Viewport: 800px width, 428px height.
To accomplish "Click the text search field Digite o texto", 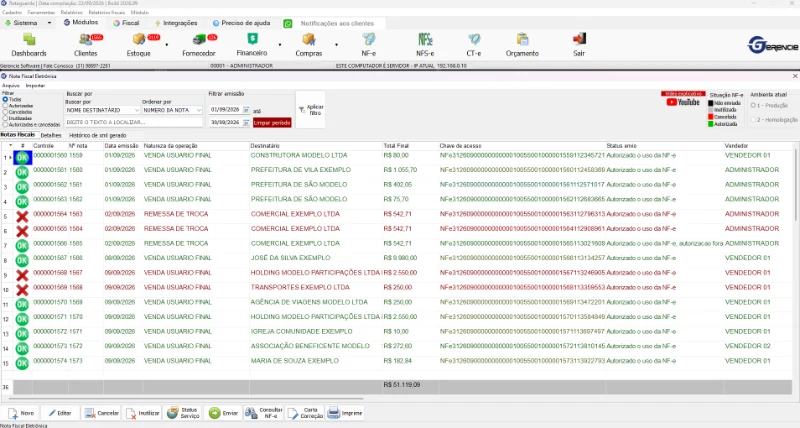I will coord(134,122).
